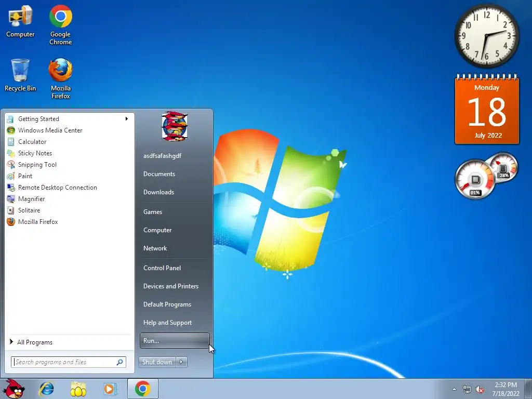Open Documents from Start menu
The height and width of the screenshot is (399, 532).
point(159,174)
